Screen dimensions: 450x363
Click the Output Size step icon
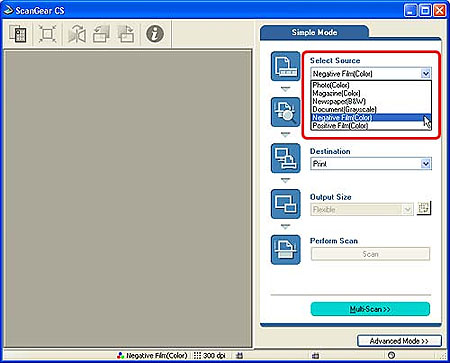point(286,204)
